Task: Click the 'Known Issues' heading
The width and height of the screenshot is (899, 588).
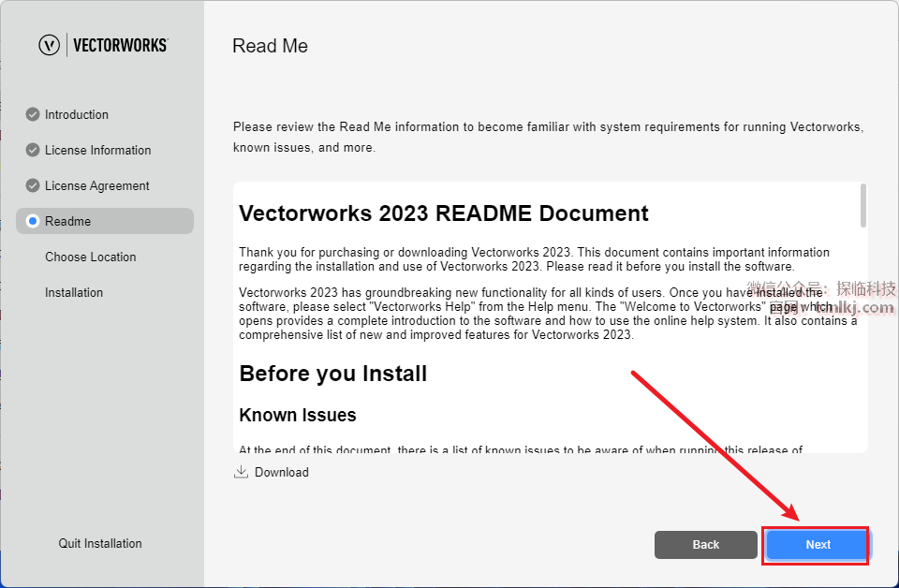Action: 298,415
